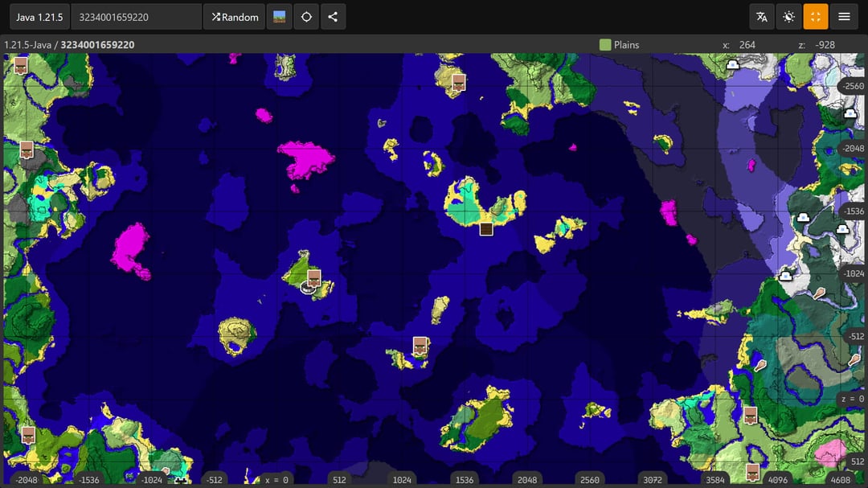Image resolution: width=868 pixels, height=488 pixels.
Task: Open the hamburger menu
Action: click(x=844, y=17)
